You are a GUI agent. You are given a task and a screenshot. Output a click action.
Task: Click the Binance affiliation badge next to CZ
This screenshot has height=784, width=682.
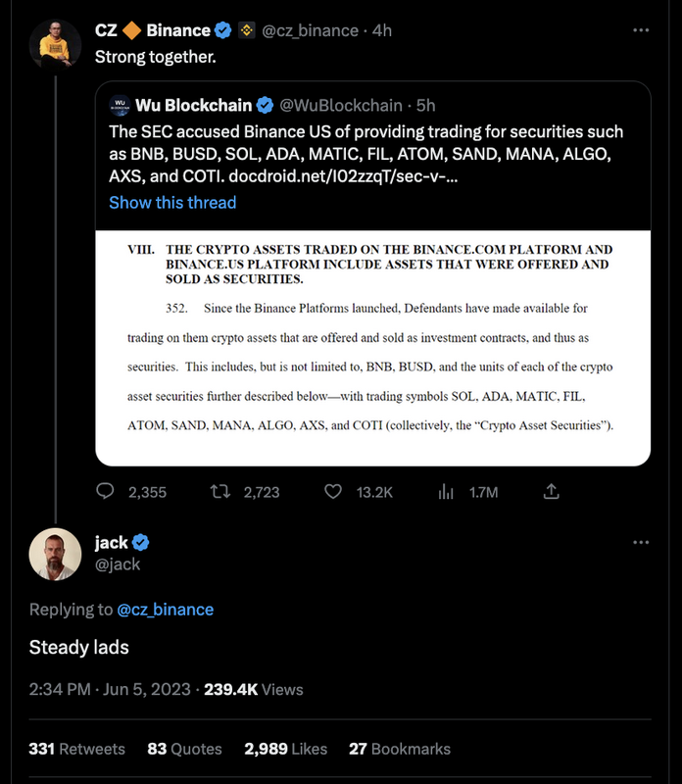246,30
